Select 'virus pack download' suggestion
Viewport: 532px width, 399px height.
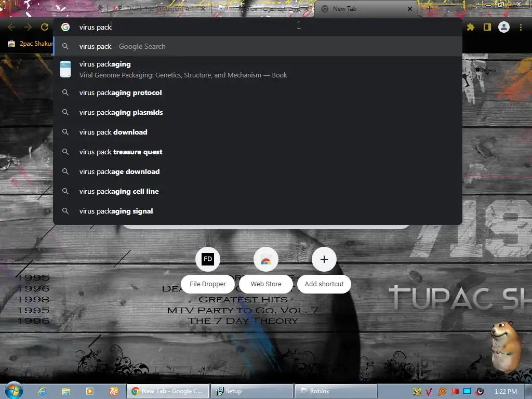click(x=258, y=132)
